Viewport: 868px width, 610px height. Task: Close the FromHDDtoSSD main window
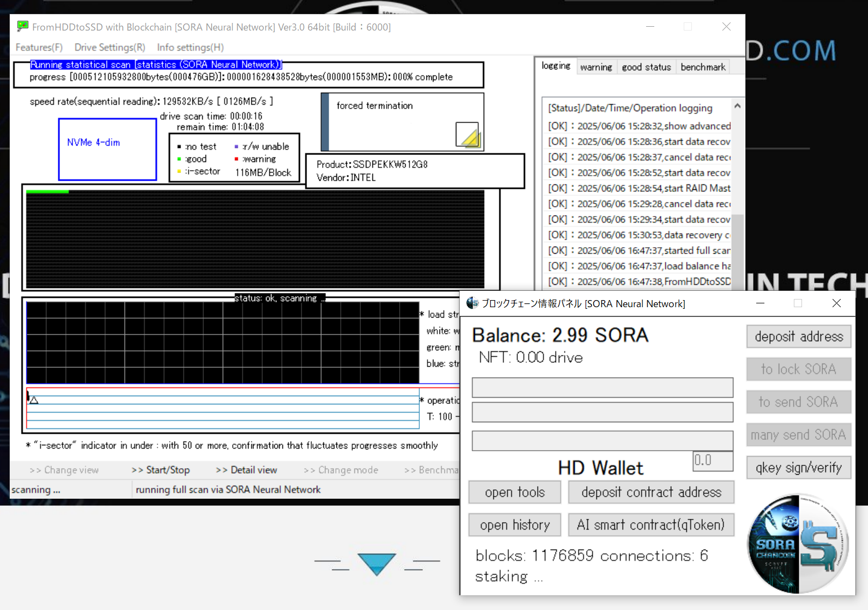pos(726,26)
